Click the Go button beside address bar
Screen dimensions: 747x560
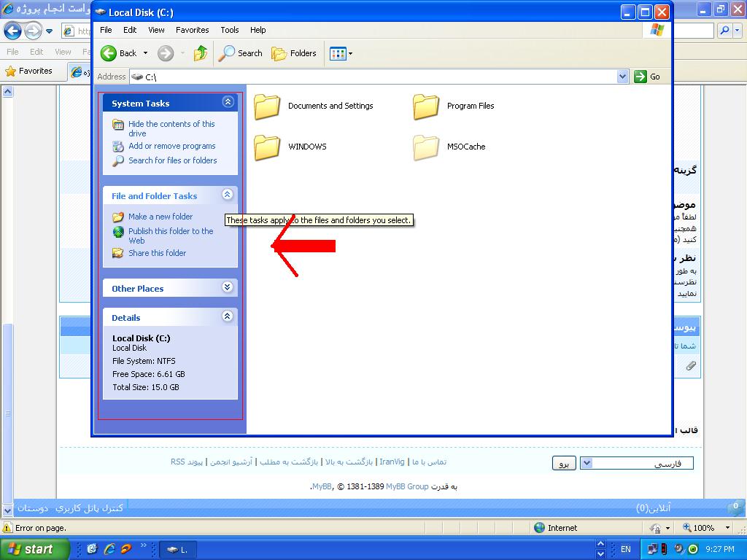click(x=648, y=77)
